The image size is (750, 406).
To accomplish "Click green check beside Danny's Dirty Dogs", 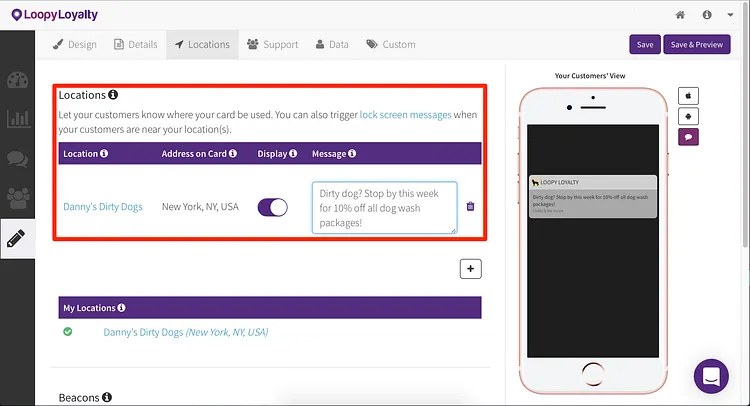I will (68, 331).
